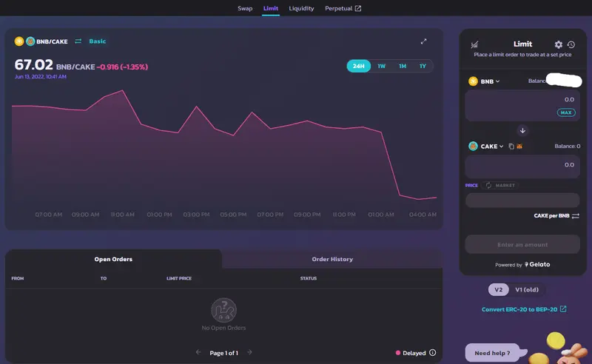Invert the CAKE per BNB rate
This screenshot has height=364, width=592.
click(576, 216)
